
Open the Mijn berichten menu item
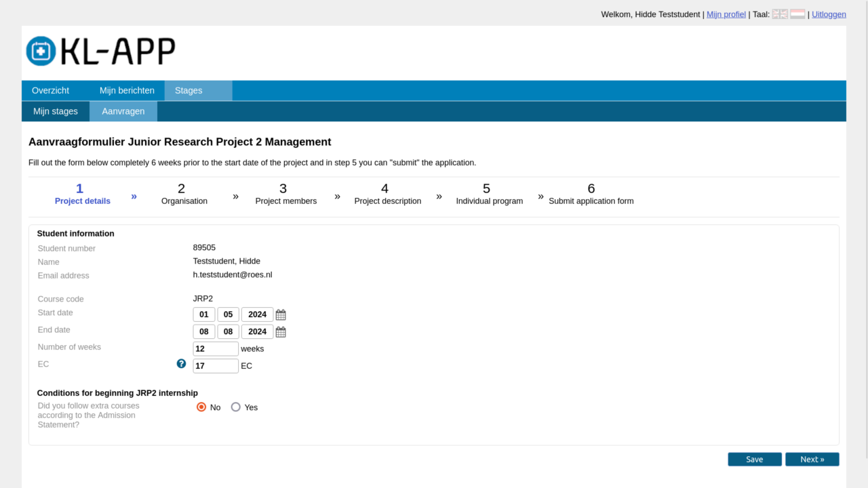click(x=127, y=91)
